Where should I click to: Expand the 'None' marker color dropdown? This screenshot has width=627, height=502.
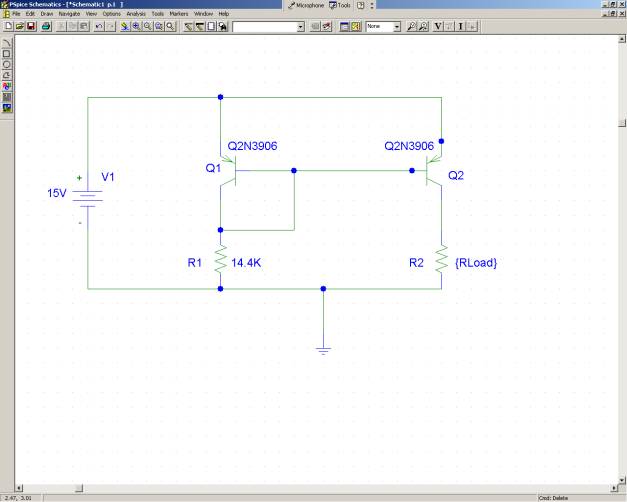397,25
